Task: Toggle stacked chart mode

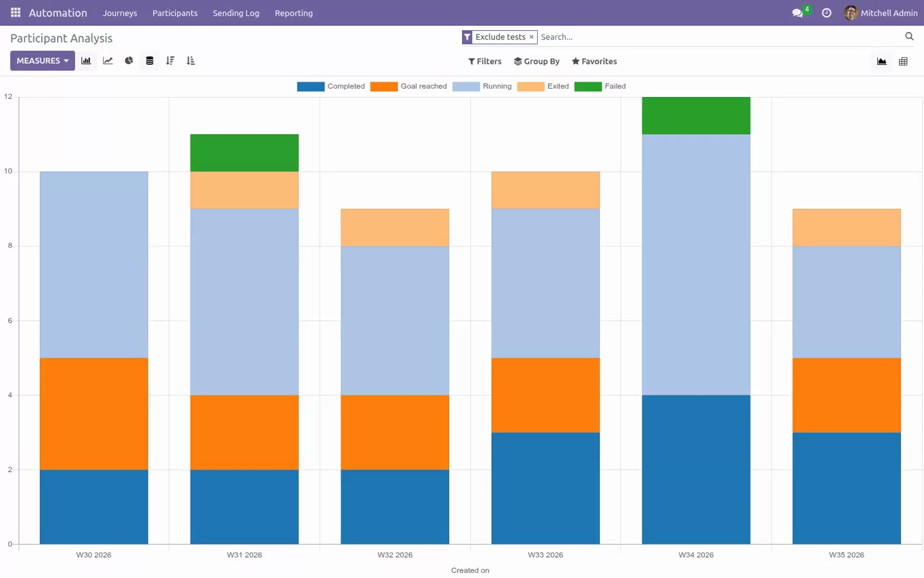Action: [150, 61]
